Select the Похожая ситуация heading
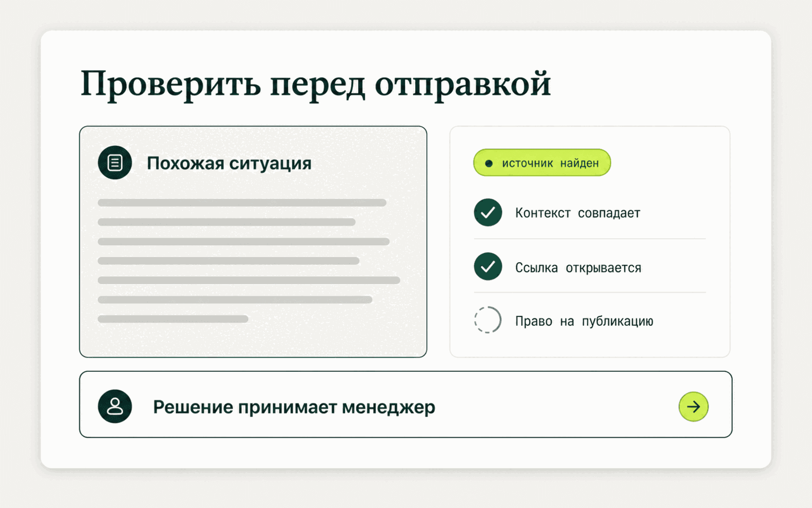812x508 pixels. pyautogui.click(x=229, y=164)
